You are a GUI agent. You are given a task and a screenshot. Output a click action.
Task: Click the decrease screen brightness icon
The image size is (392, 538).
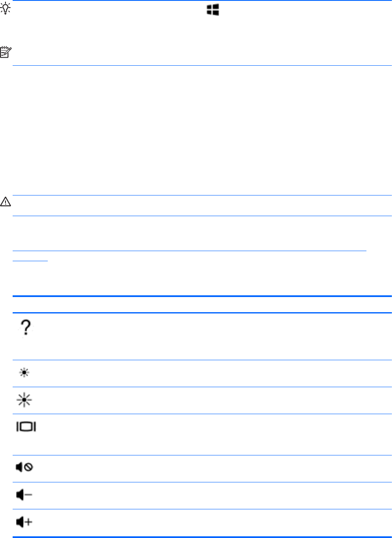point(26,374)
